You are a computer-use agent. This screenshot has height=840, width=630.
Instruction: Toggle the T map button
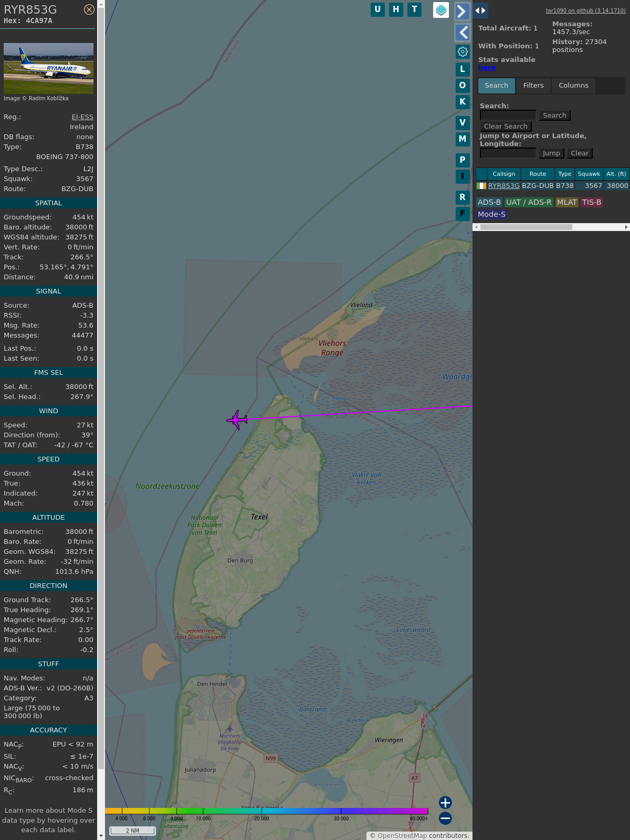415,9
